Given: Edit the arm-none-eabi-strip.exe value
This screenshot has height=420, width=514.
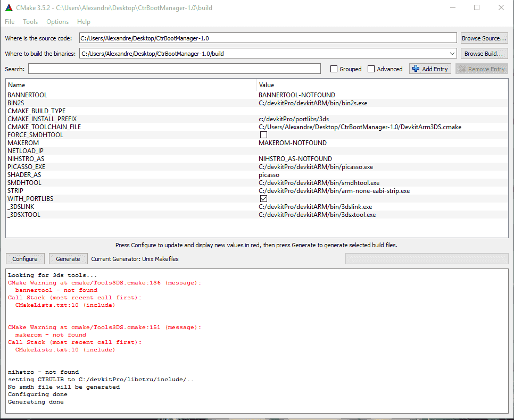Looking at the screenshot, I should (x=334, y=191).
